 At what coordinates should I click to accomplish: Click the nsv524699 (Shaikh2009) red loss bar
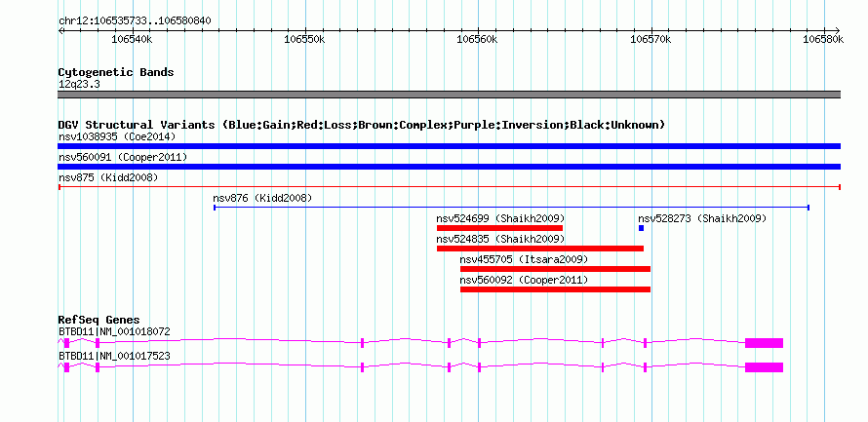click(499, 228)
